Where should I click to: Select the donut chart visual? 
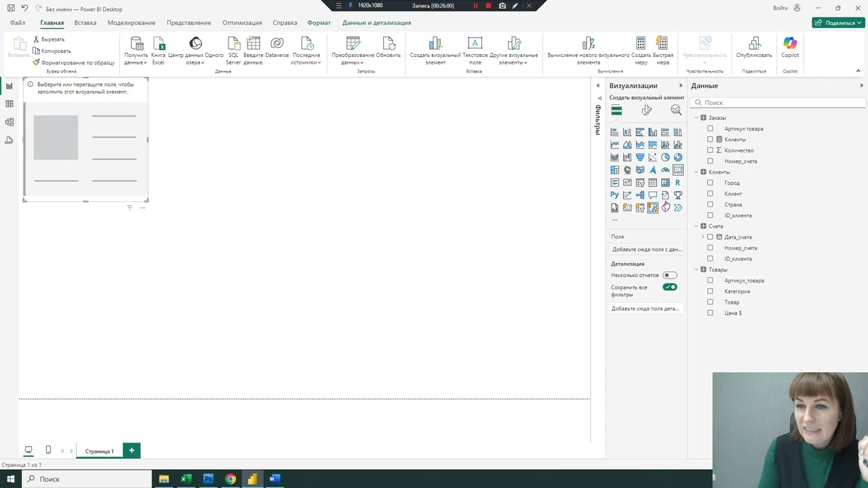pos(677,157)
